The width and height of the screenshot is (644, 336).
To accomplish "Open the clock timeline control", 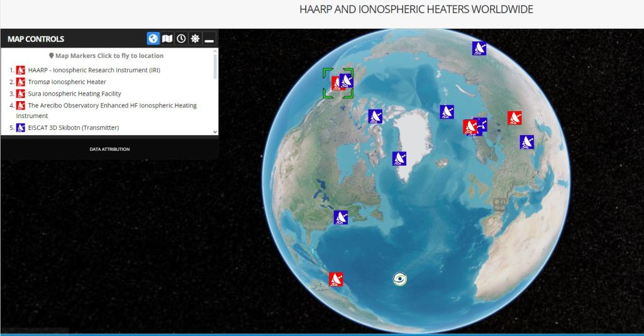I will coord(181,39).
